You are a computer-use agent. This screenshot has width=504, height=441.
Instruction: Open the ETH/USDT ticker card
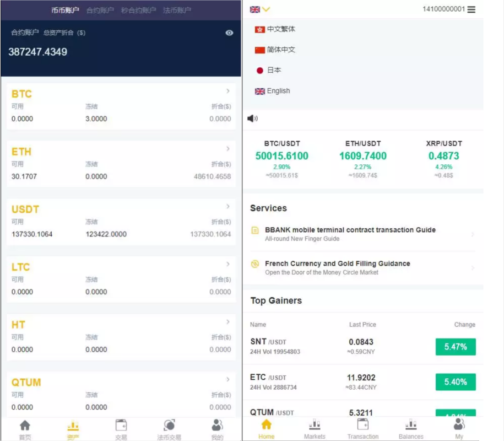(x=363, y=159)
